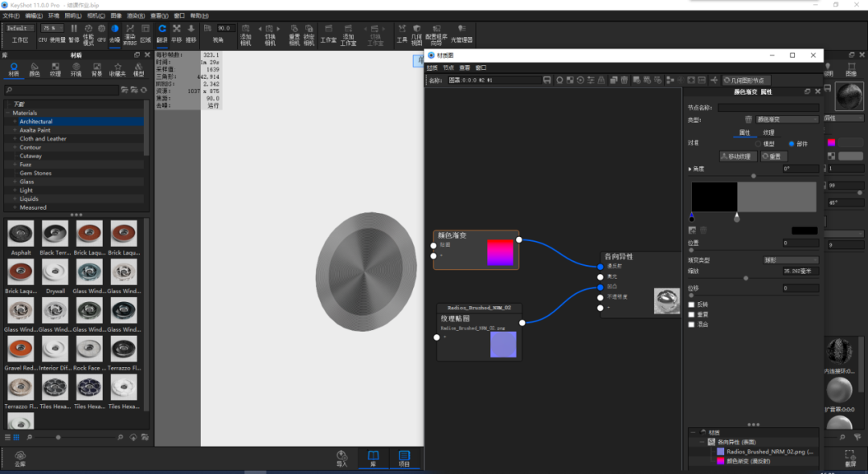Screen dimensions: 868x474
Task: Select the 模型 alignment radio button
Action: [x=758, y=144]
